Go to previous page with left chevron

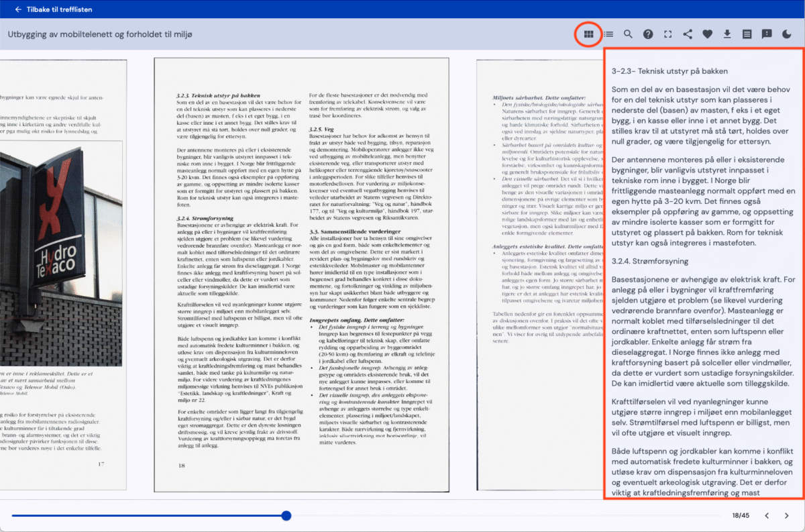(767, 515)
